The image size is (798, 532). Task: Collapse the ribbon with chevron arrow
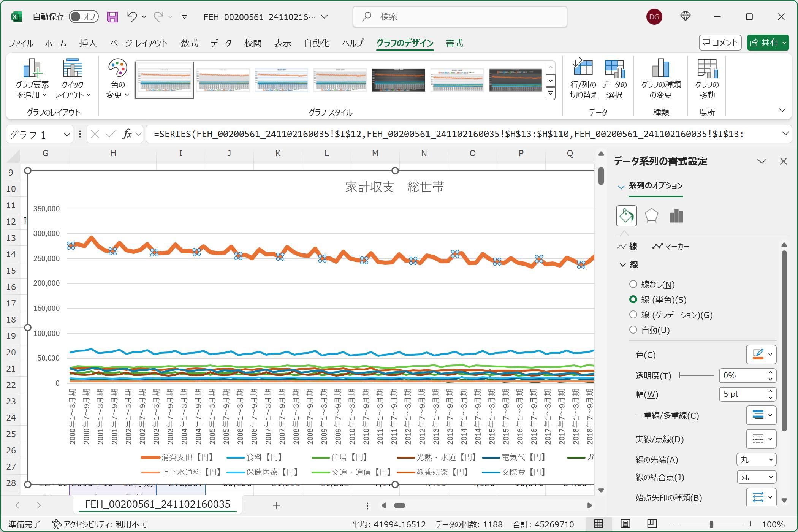782,111
